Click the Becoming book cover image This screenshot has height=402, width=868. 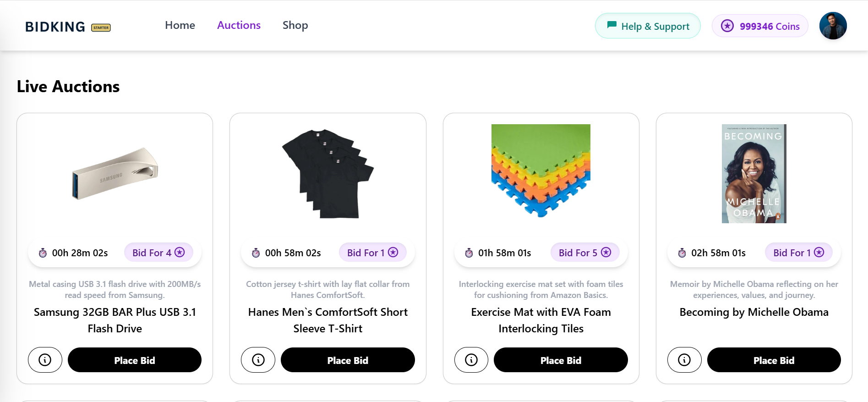pyautogui.click(x=753, y=174)
